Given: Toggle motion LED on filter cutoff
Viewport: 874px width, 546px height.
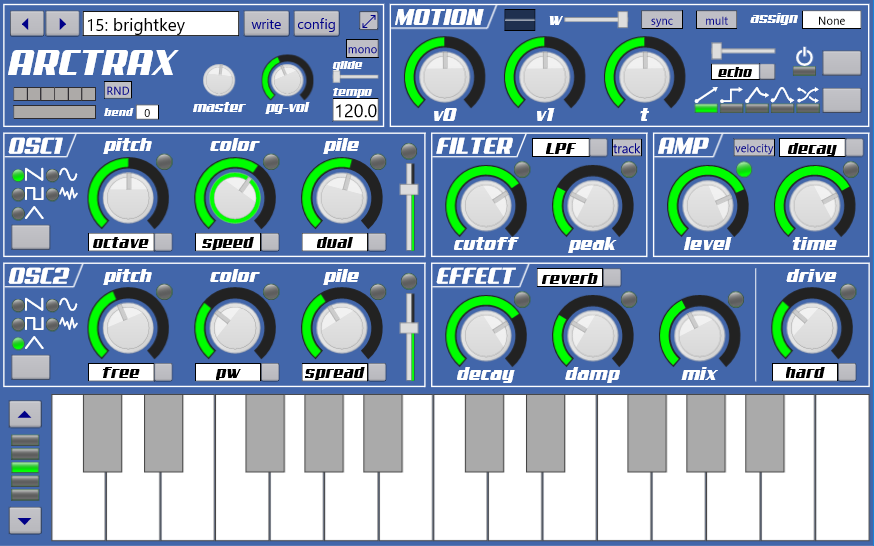Looking at the screenshot, I should 522,169.
